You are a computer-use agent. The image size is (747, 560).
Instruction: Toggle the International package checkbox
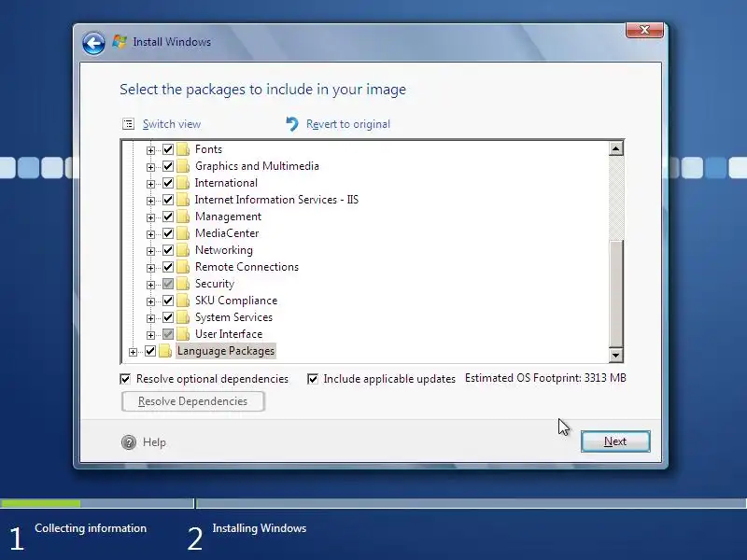168,183
